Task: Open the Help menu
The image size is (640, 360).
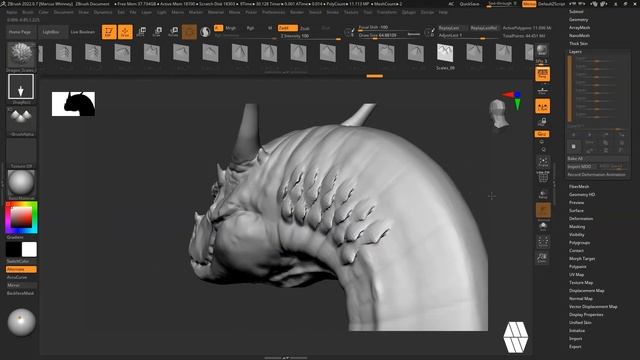Action: pyautogui.click(x=443, y=12)
